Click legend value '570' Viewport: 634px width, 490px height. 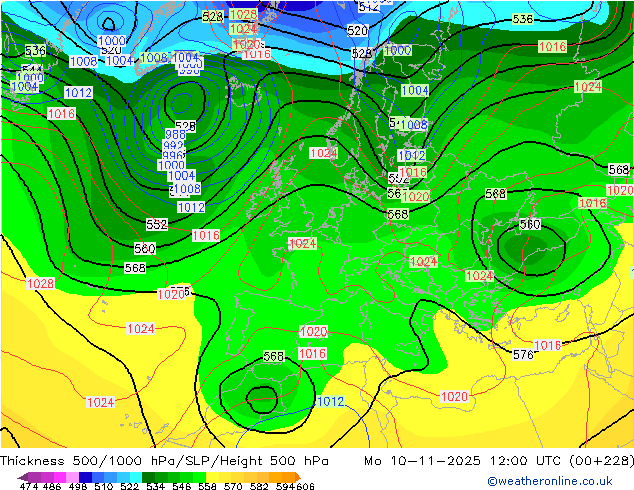233,486
